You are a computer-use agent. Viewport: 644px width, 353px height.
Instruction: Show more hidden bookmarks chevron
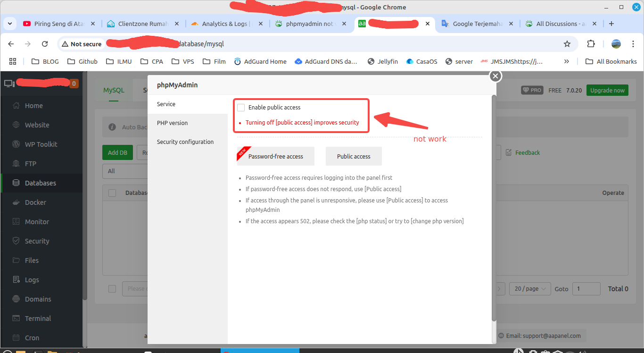coord(567,61)
